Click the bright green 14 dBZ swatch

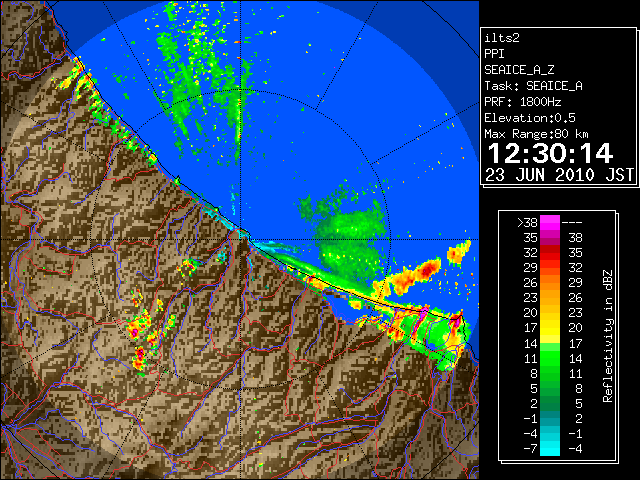point(550,347)
